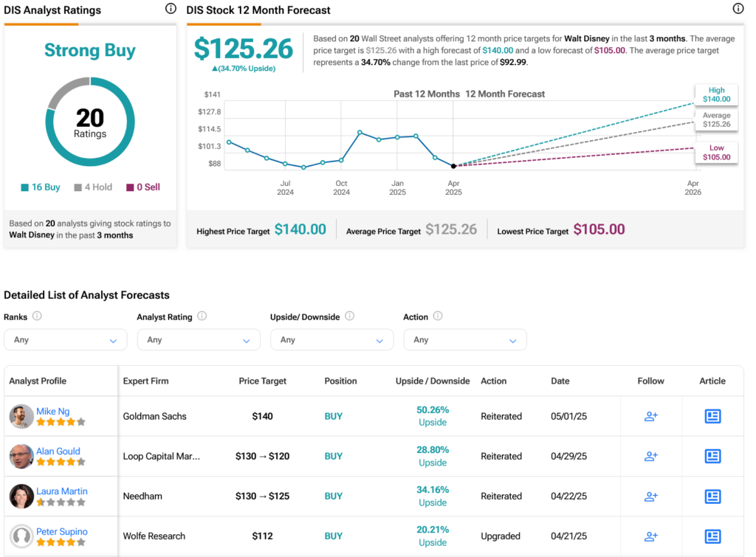Click the info icon next to Upside/ Downside

pyautogui.click(x=349, y=316)
